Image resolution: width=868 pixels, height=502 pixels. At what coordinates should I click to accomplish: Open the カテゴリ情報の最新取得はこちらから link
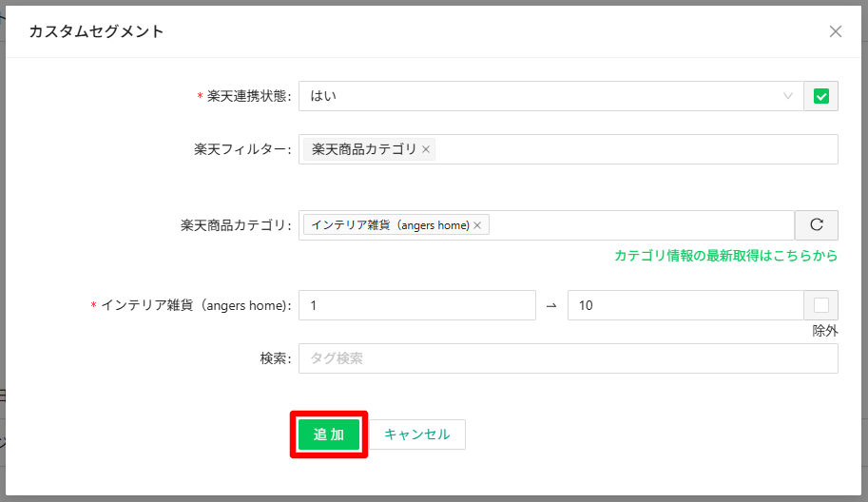tap(725, 256)
